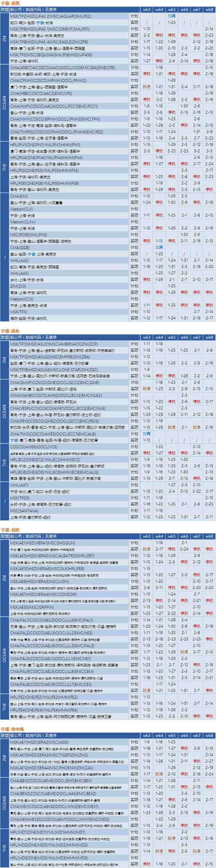The width and height of the screenshot is (216, 868).
Task: Click the MSC(SANTANA) service name
Action: click(x=24, y=511)
